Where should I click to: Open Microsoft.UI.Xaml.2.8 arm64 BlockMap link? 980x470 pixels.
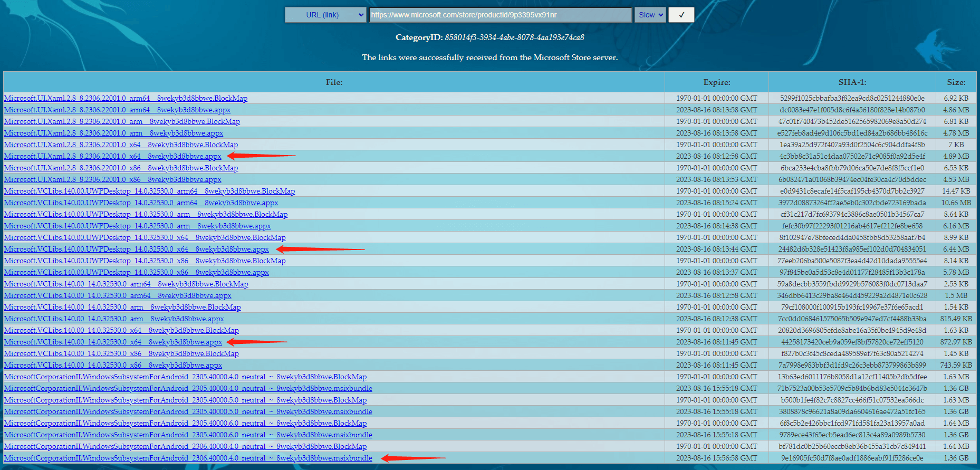[x=126, y=99]
